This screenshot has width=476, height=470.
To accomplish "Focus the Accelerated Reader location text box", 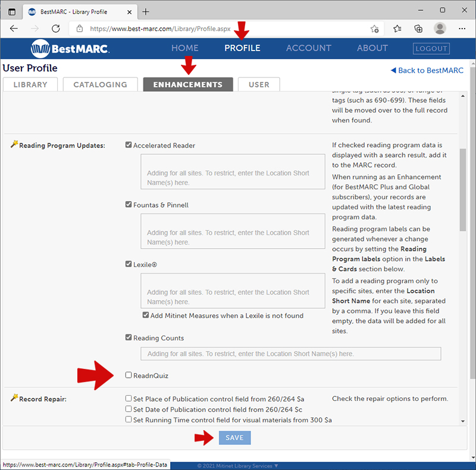I will [x=233, y=171].
